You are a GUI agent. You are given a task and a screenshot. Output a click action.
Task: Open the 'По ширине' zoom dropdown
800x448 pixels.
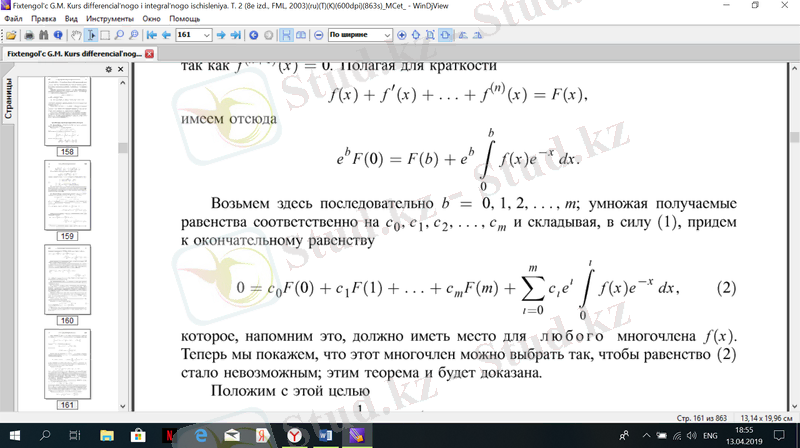387,35
